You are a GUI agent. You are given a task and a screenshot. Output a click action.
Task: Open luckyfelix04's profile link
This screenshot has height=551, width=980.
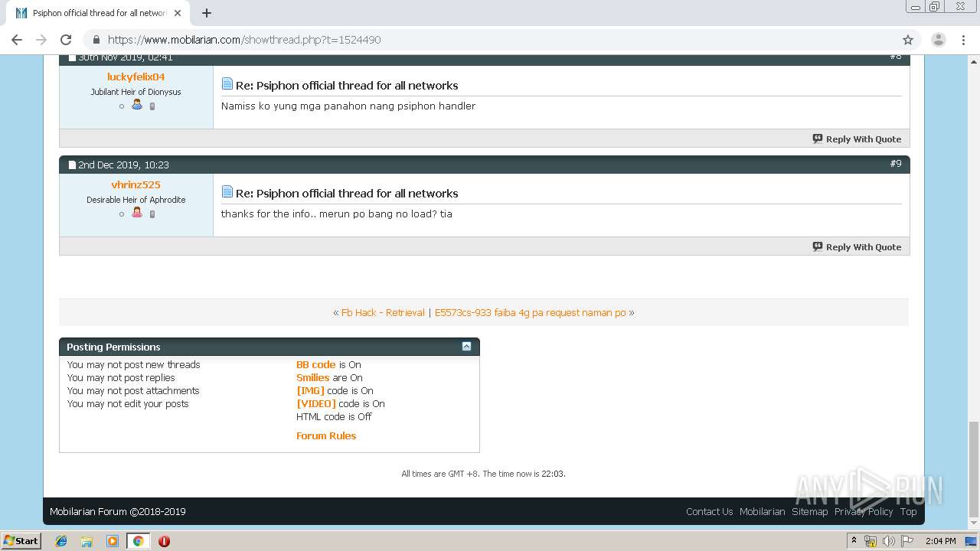pyautogui.click(x=136, y=77)
